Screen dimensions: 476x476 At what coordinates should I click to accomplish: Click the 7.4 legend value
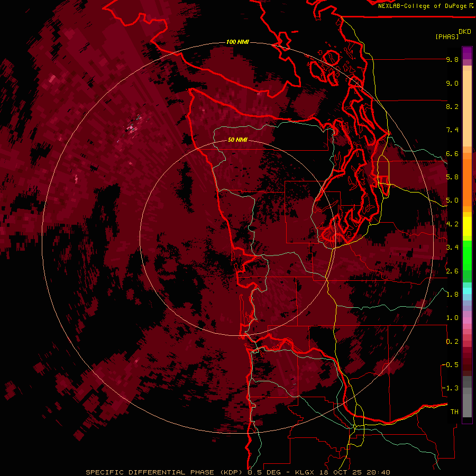[x=452, y=130]
